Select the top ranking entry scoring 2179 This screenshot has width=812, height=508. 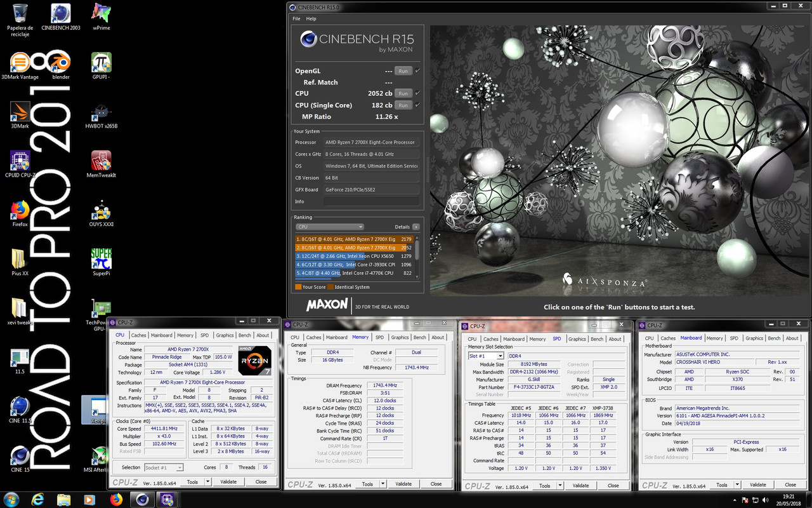(355, 239)
